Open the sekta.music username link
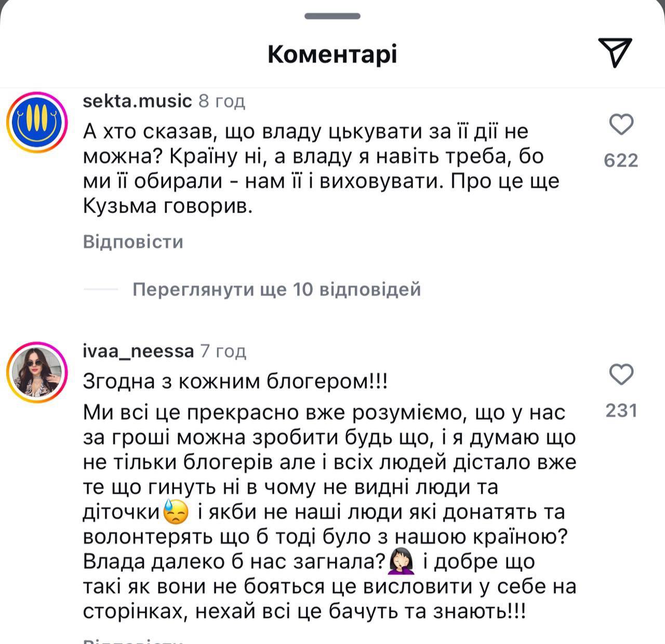This screenshot has width=665, height=644. point(137,100)
